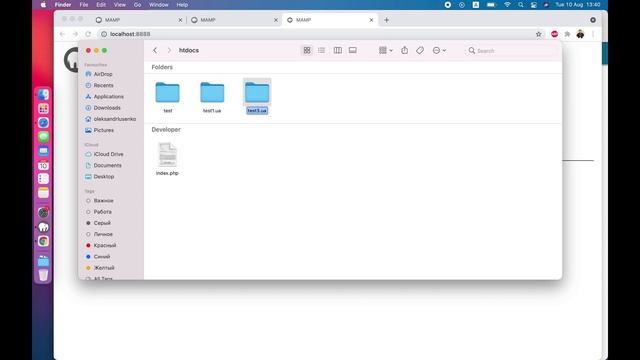Open the Edit menu

tap(101, 5)
